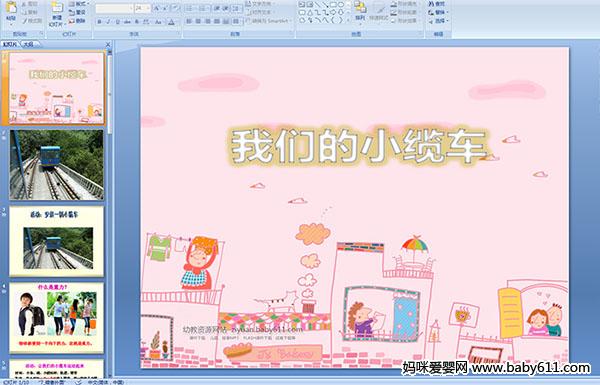Click the Paste icon in clipboard group
The height and width of the screenshot is (385, 600).
point(11,11)
